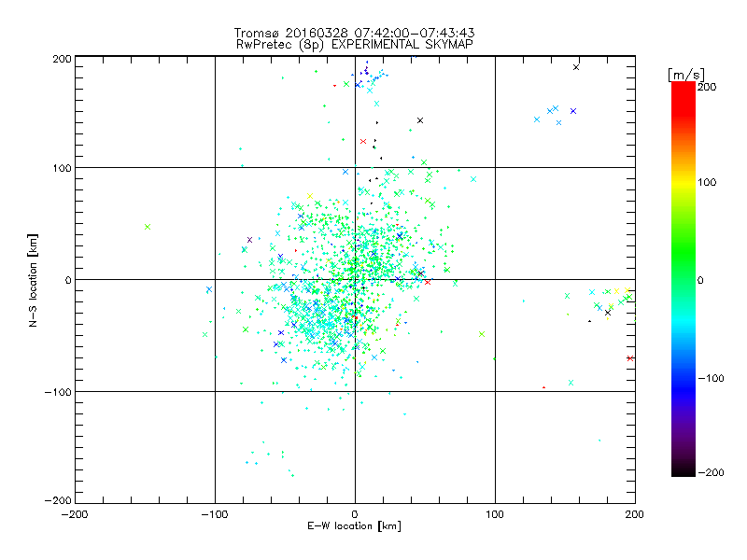Screen dimensions: 747x560
Task: Click the -100 label beside the colorbar
Action: pyautogui.click(x=711, y=378)
